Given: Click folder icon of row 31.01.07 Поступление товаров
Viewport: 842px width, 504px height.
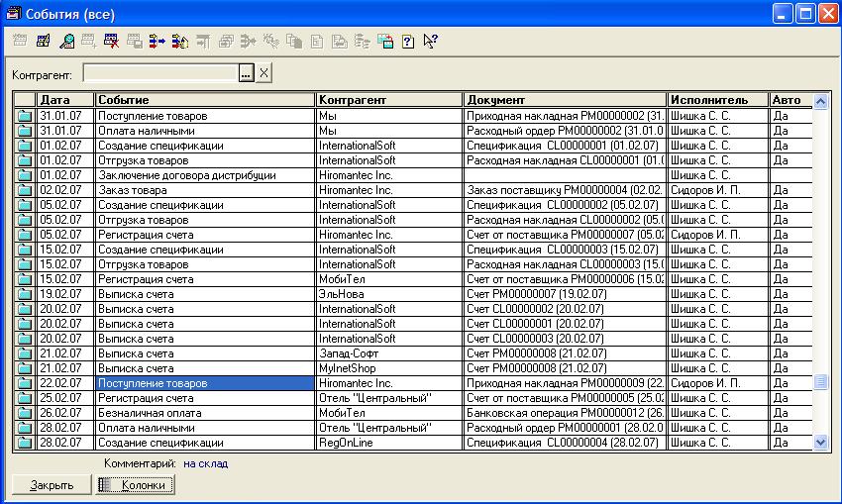Looking at the screenshot, I should tap(24, 116).
